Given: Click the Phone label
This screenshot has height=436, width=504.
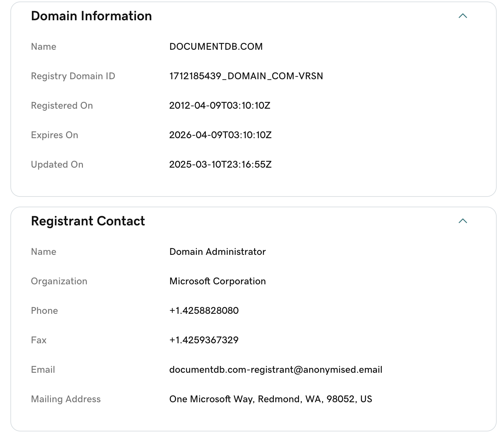Looking at the screenshot, I should (x=45, y=311).
